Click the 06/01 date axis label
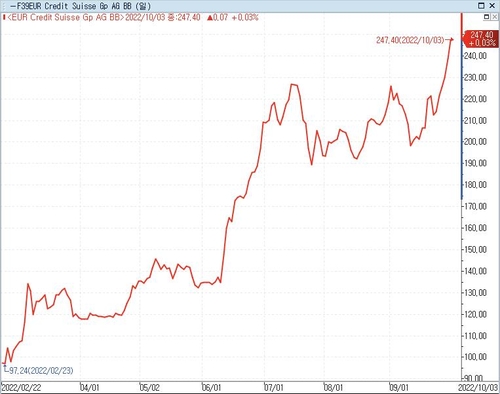This screenshot has width=500, height=394. tap(212, 388)
